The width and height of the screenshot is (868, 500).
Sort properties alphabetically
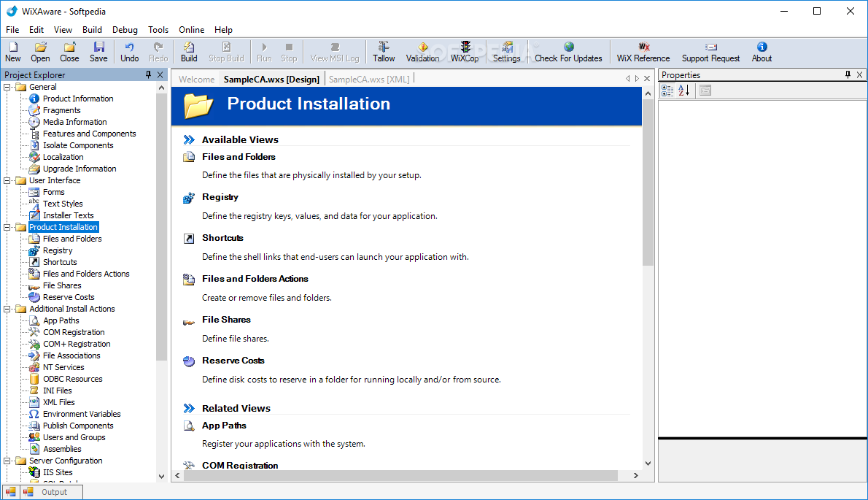[x=683, y=91]
